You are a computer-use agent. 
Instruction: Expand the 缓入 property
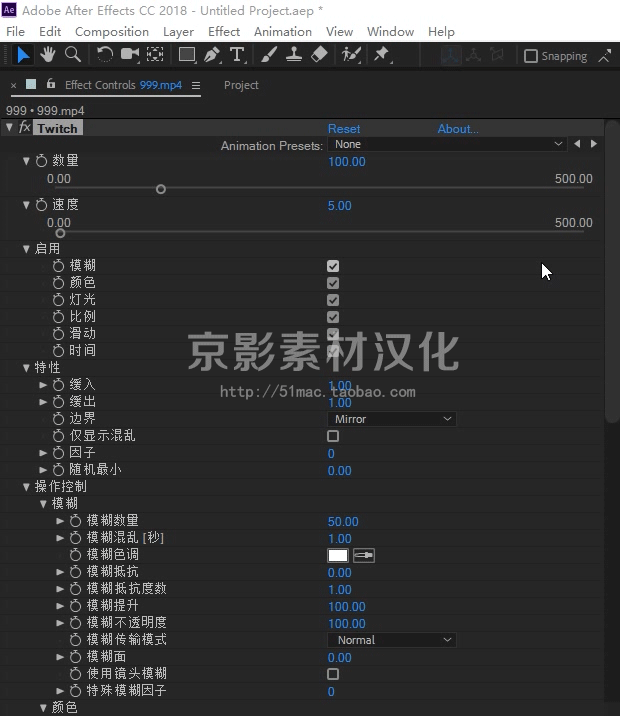43,385
